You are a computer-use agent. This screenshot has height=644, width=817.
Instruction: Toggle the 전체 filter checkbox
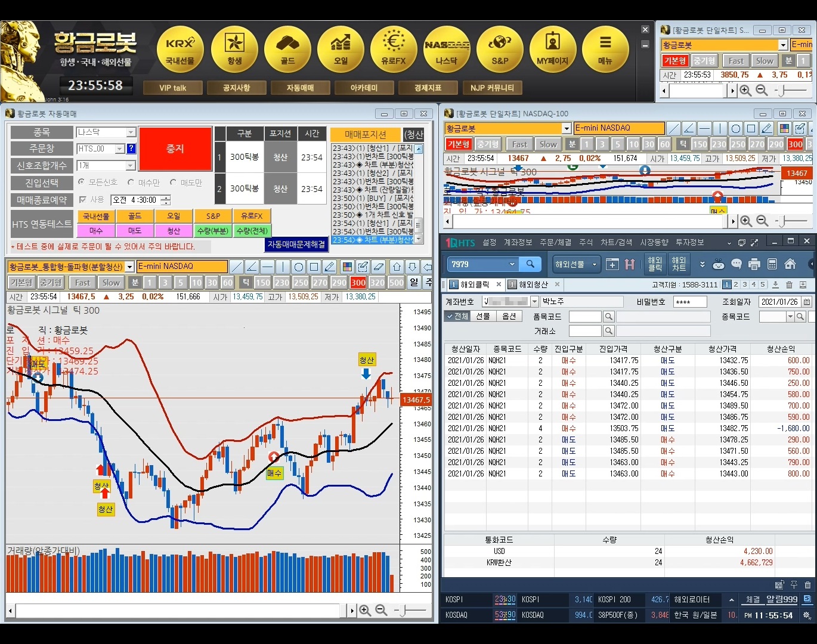457,316
